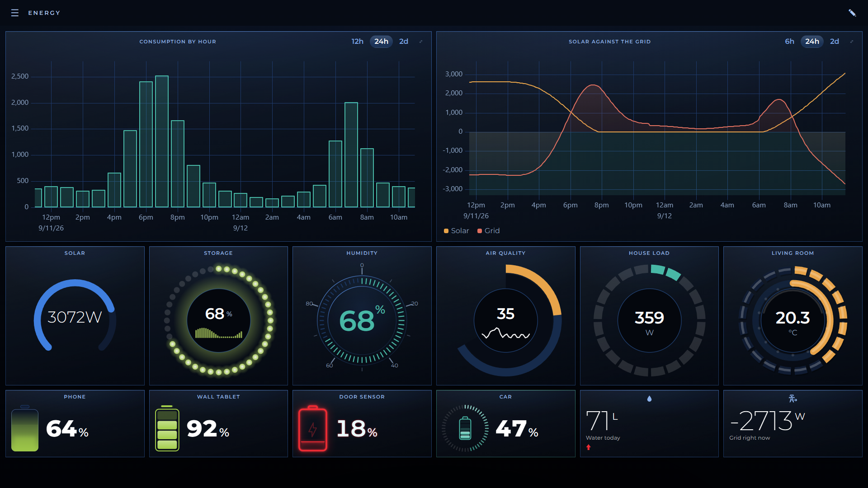Click the Phone 64% value
Viewport: 868px width, 488px height.
[x=67, y=429]
